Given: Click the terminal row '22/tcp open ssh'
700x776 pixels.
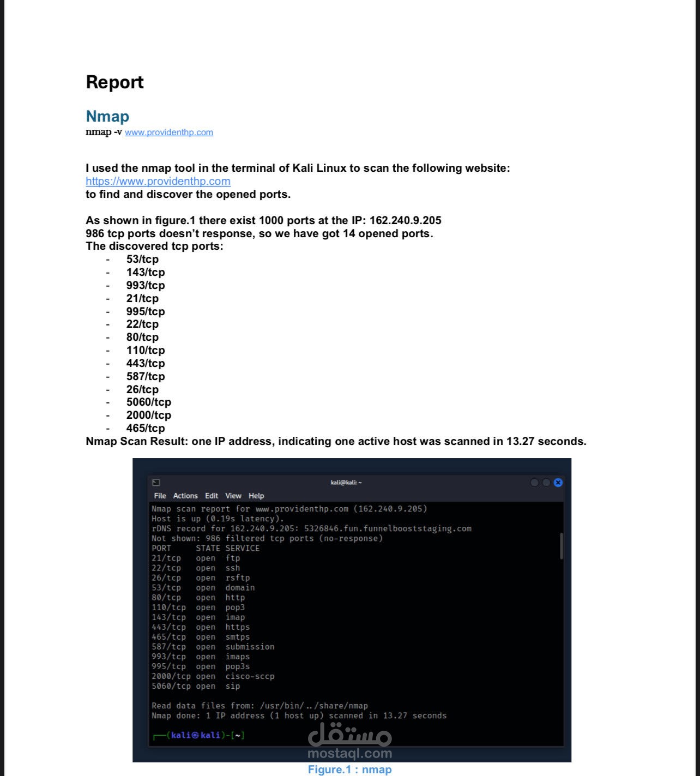Looking at the screenshot, I should point(196,568).
